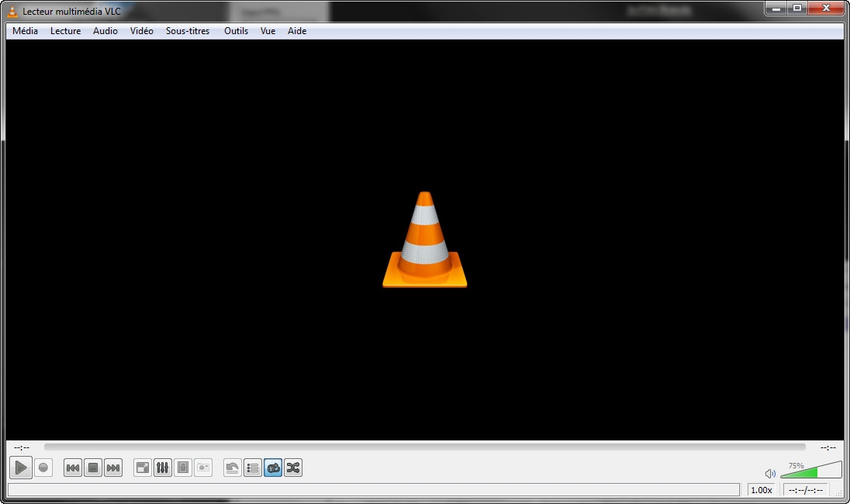
Task: Open extended settings equalizer sliders icon
Action: tap(163, 468)
